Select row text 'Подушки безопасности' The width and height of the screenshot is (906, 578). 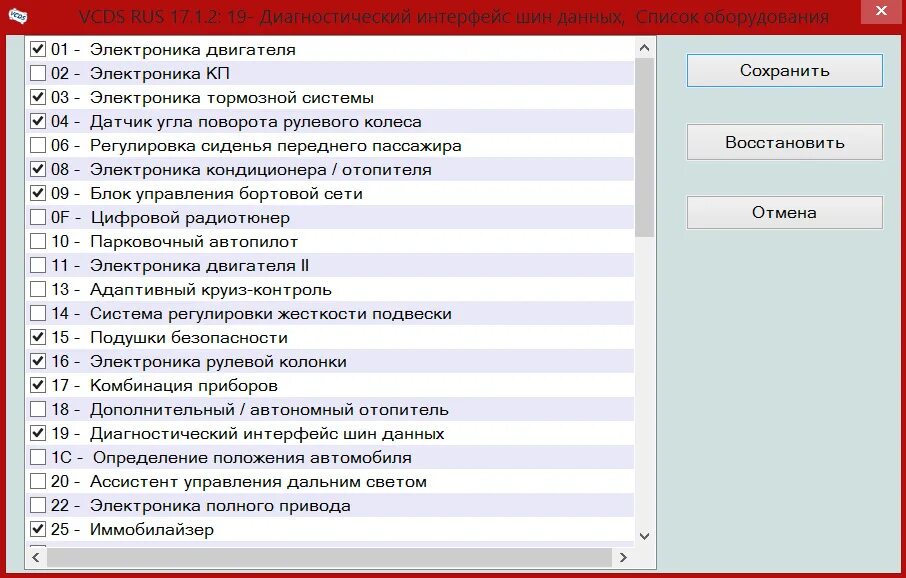click(188, 338)
